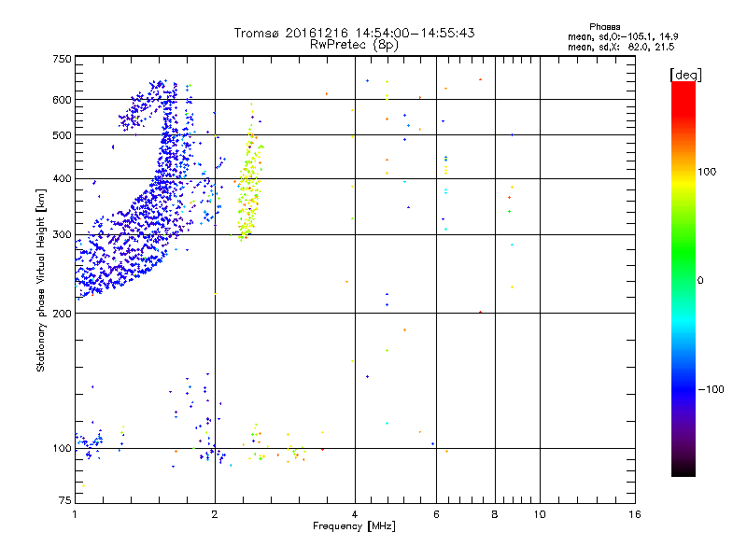Click the '0' label on the colorbar
747x560 pixels.
click(700, 281)
